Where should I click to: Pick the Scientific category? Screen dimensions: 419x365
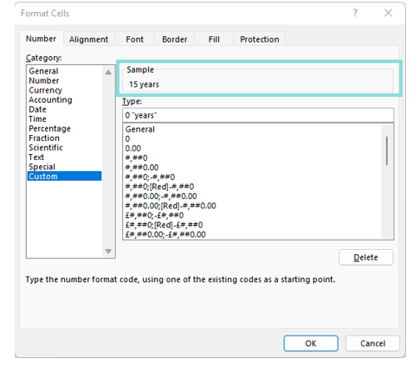[46, 148]
